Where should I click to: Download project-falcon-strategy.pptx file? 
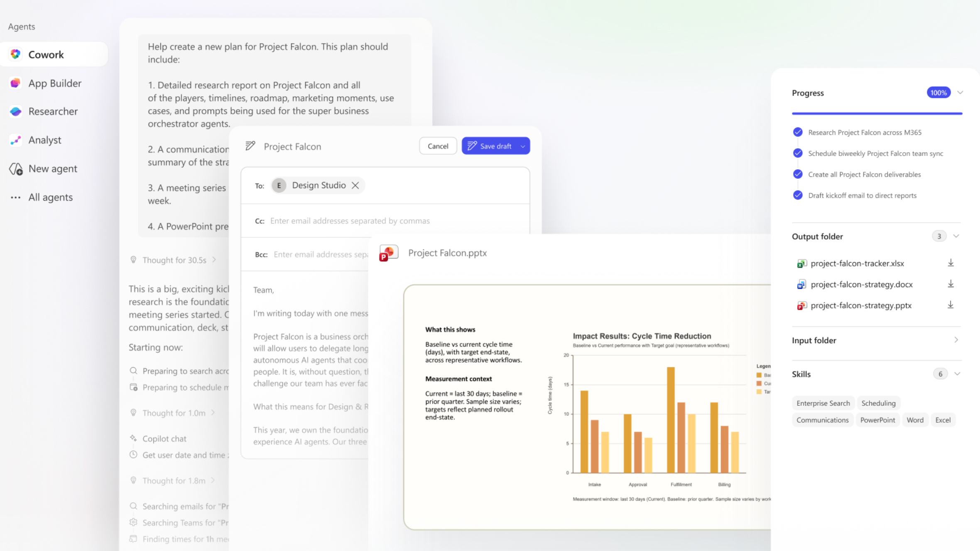pos(951,305)
